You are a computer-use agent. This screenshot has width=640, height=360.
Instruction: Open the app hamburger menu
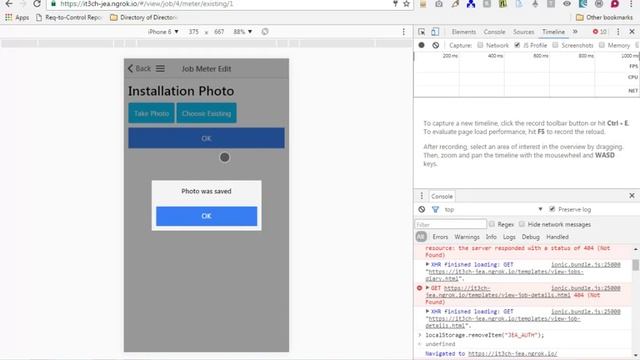point(160,69)
